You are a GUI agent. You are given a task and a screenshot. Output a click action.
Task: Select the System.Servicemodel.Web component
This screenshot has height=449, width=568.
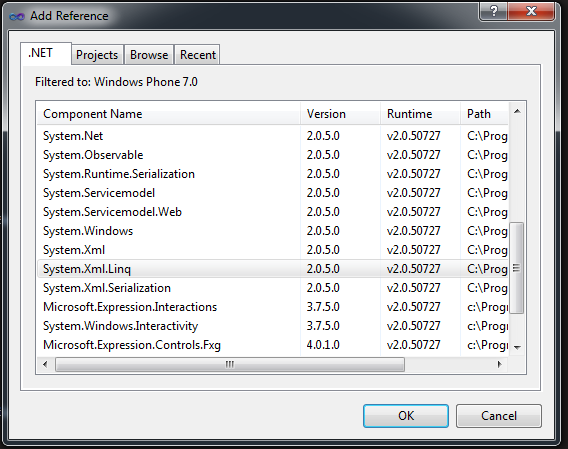pyautogui.click(x=273, y=212)
